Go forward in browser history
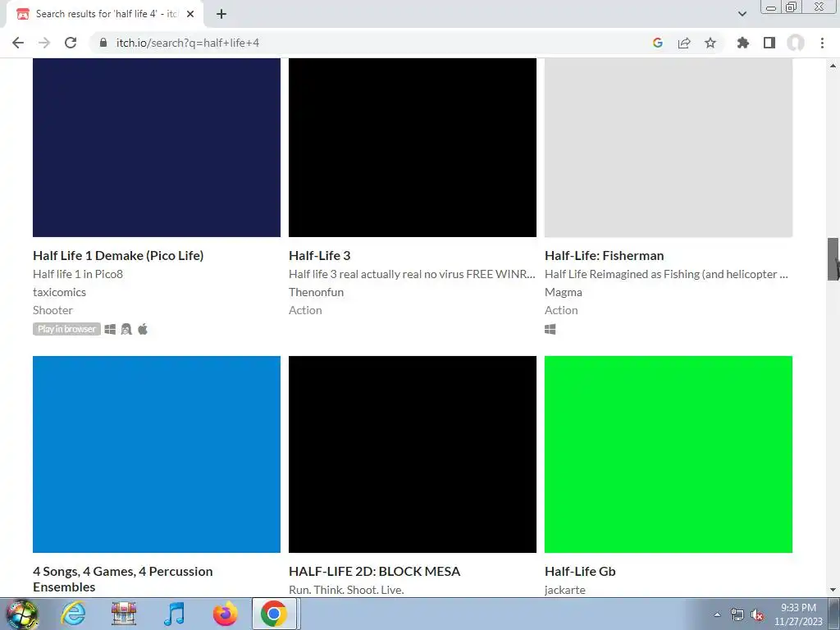Viewport: 840px width, 630px height. (44, 43)
